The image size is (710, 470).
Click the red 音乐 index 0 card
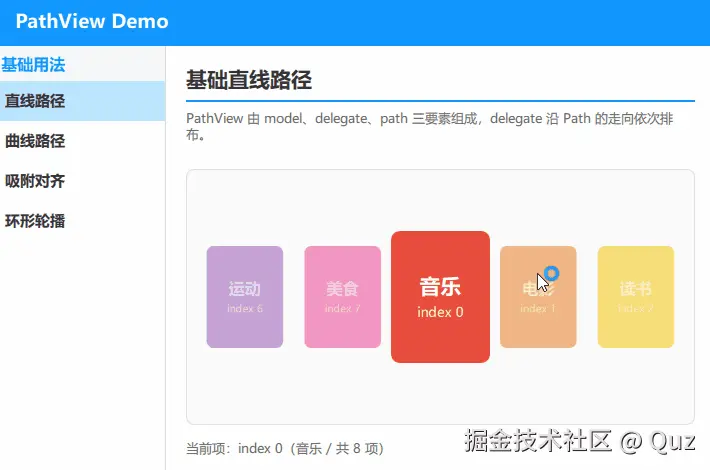pyautogui.click(x=440, y=297)
